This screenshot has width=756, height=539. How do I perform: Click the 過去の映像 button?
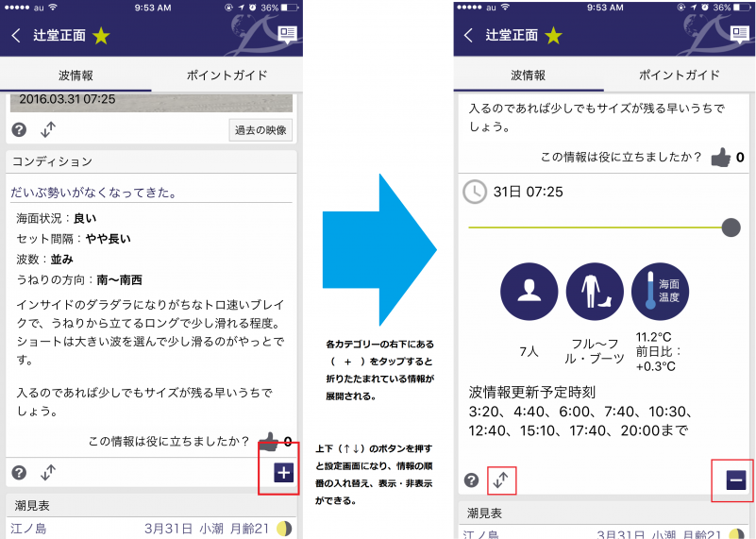click(x=260, y=130)
